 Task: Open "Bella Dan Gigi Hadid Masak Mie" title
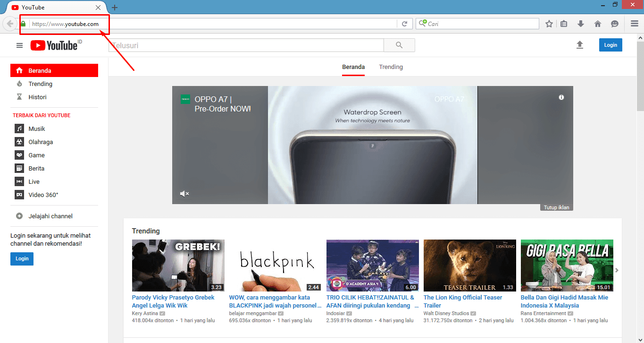pos(564,301)
